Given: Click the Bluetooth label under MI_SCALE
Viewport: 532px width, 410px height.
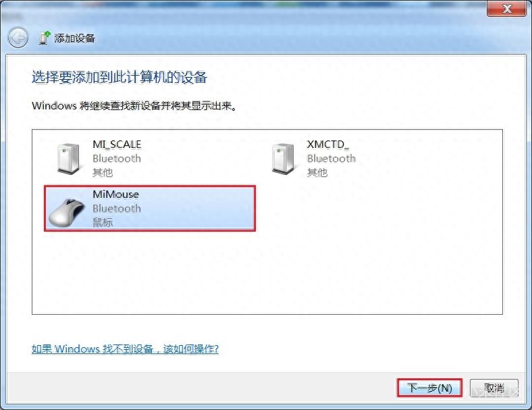Looking at the screenshot, I should [117, 159].
